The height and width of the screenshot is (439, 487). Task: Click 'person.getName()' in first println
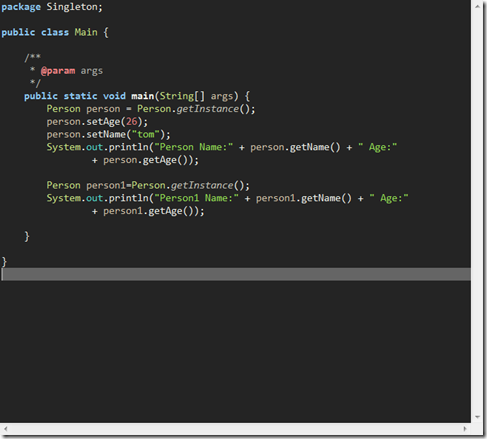295,147
